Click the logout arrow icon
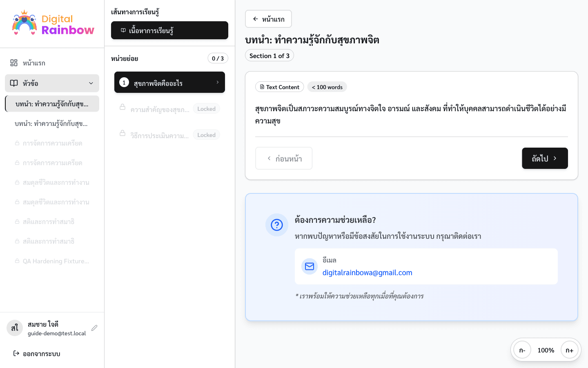588x368 pixels. pos(16,353)
